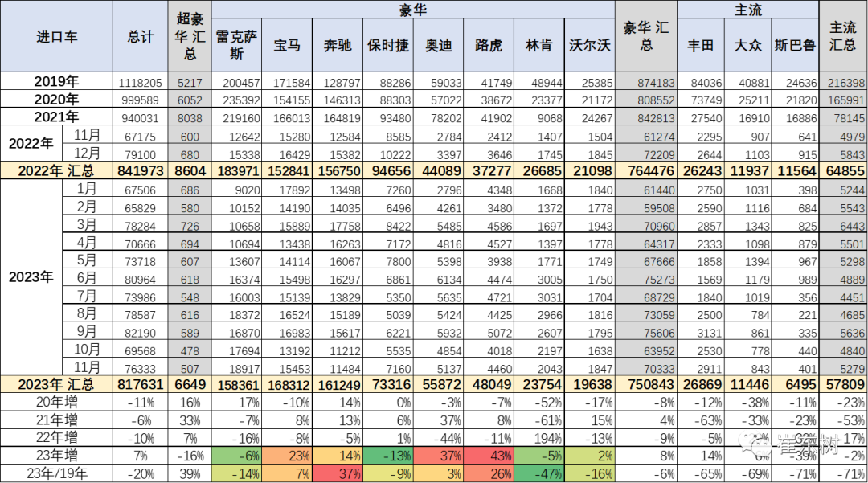Click the 2023 宝马 value 168312
Viewport: 868px width, 483px height.
[287, 385]
